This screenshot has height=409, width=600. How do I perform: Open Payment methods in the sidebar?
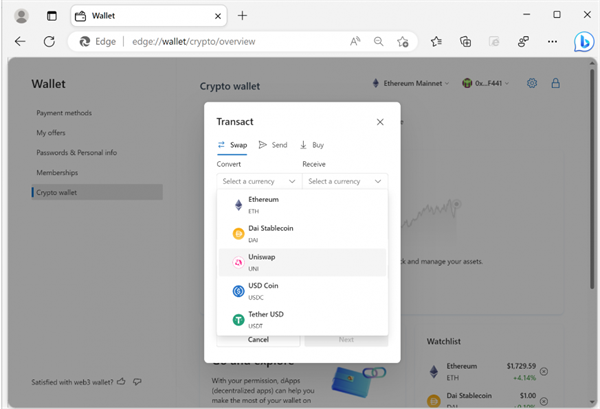64,113
